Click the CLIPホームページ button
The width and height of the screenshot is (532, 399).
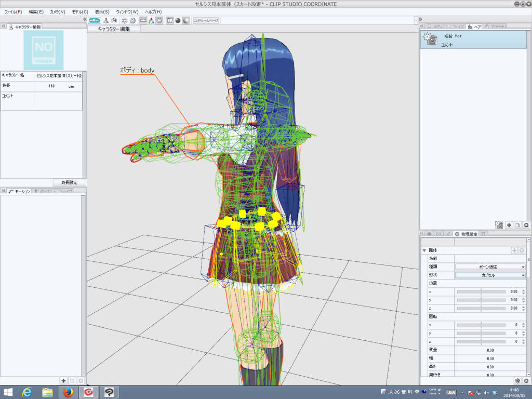coord(206,21)
